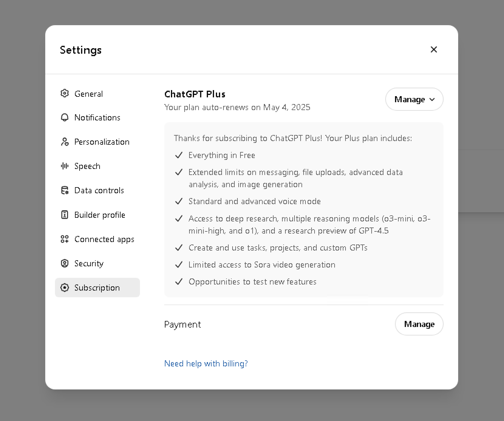Click the Connected apps grid icon
This screenshot has width=504, height=421.
(65, 239)
